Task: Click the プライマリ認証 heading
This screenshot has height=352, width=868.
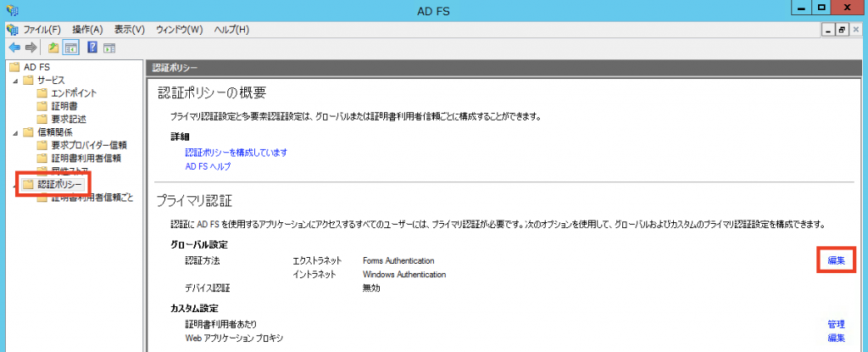Action: pos(194,199)
